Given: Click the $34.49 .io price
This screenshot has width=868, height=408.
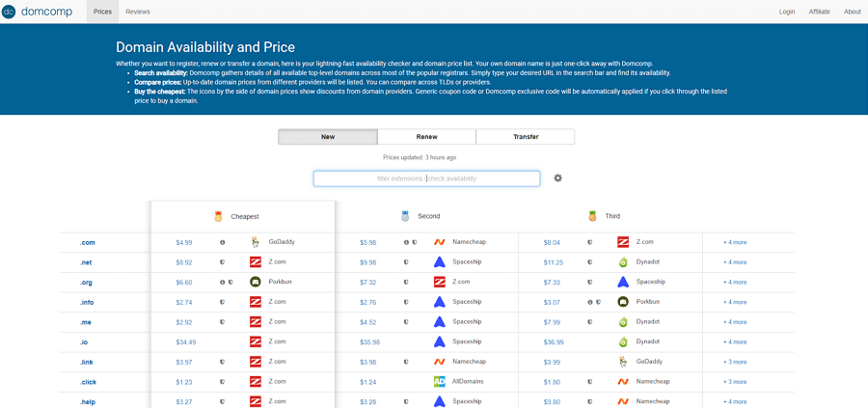Looking at the screenshot, I should click(x=185, y=342).
